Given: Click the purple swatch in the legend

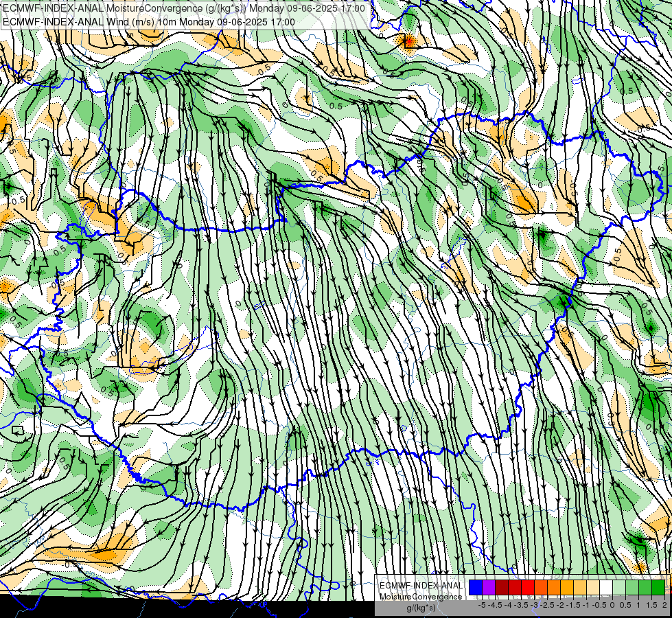Looking at the screenshot, I should point(489,587).
